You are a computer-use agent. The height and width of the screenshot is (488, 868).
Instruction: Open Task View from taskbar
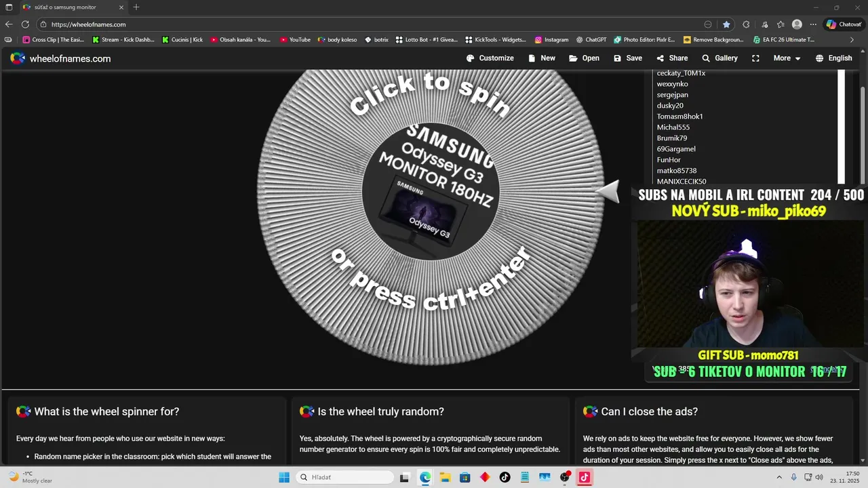coord(405,477)
